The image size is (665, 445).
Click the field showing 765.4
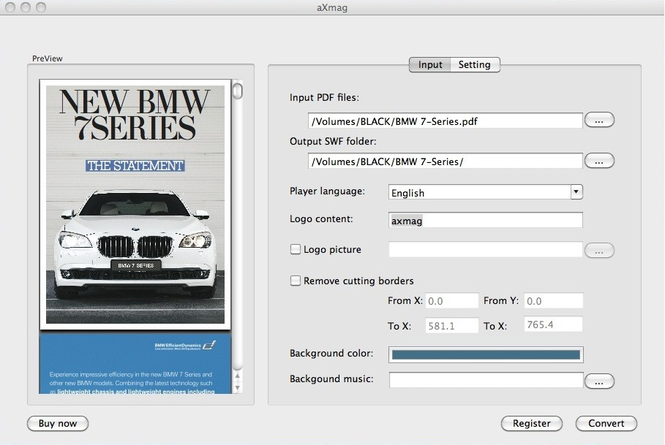(553, 325)
